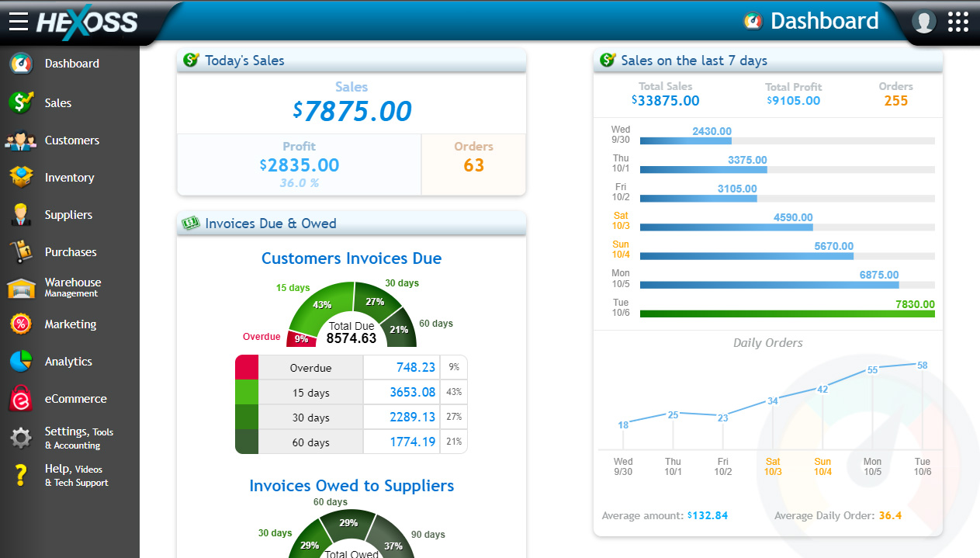Viewport: 980px width, 558px height.
Task: Open the Sales menu item
Action: coord(58,102)
